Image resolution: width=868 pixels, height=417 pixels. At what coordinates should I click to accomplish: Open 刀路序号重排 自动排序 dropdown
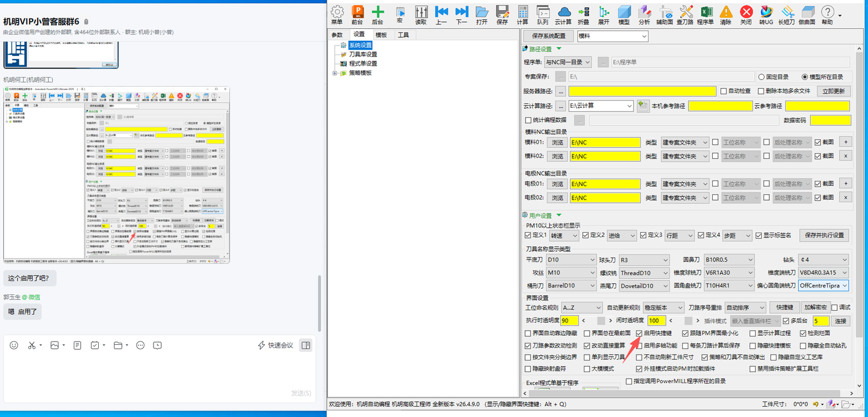tap(745, 307)
